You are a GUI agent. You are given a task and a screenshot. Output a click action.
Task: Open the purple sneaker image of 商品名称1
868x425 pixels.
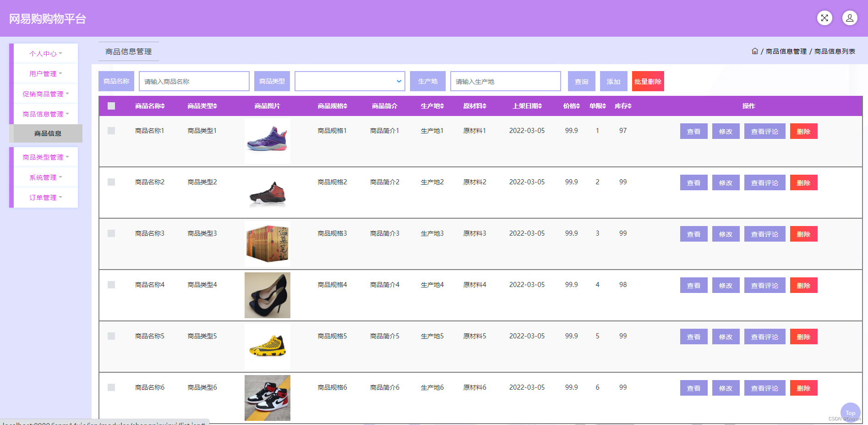pyautogui.click(x=267, y=141)
